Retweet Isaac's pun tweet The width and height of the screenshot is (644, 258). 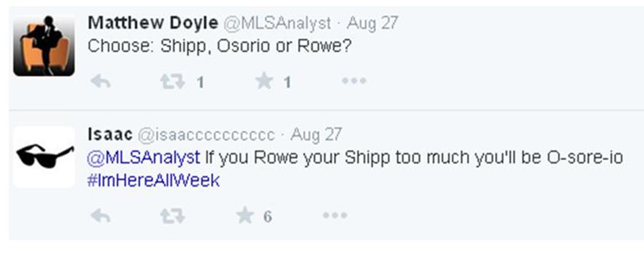click(x=172, y=216)
